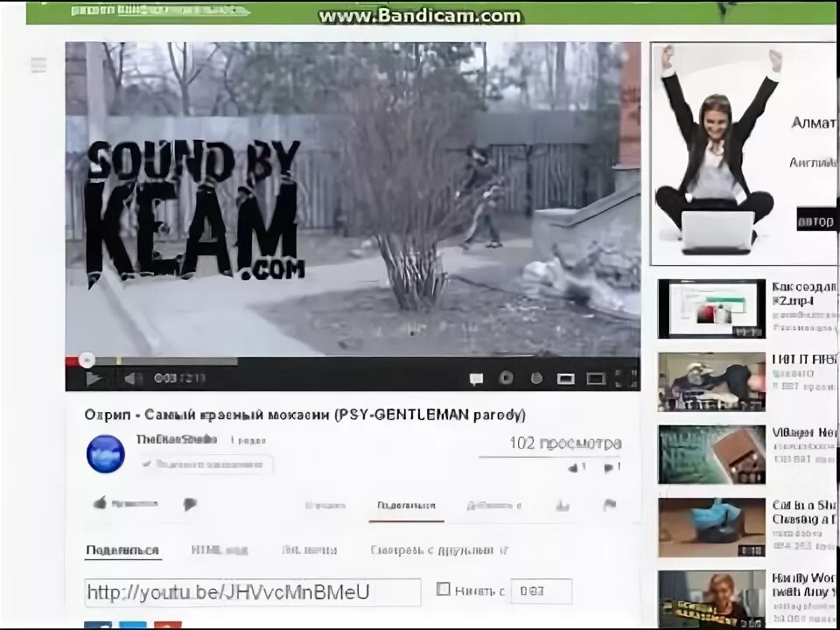Open the third suggested thumbnail with chocolate bar
The width and height of the screenshot is (840, 630).
(x=711, y=454)
